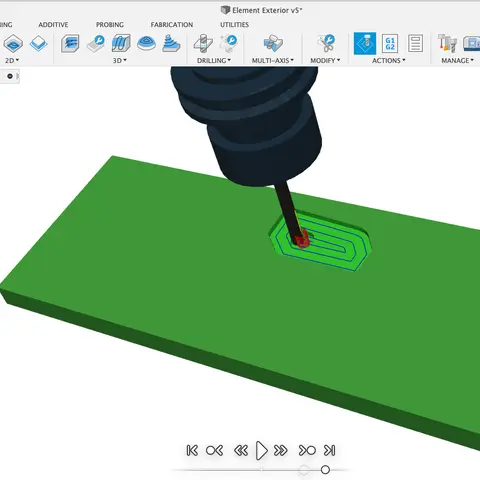Go to previous operation
Viewport: 480px width, 480px height.
(214, 450)
